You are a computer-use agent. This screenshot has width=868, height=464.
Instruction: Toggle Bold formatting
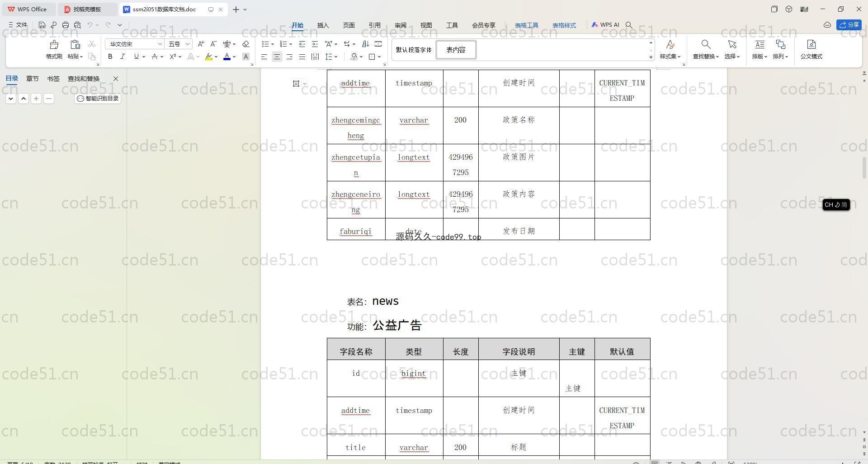[x=110, y=57]
